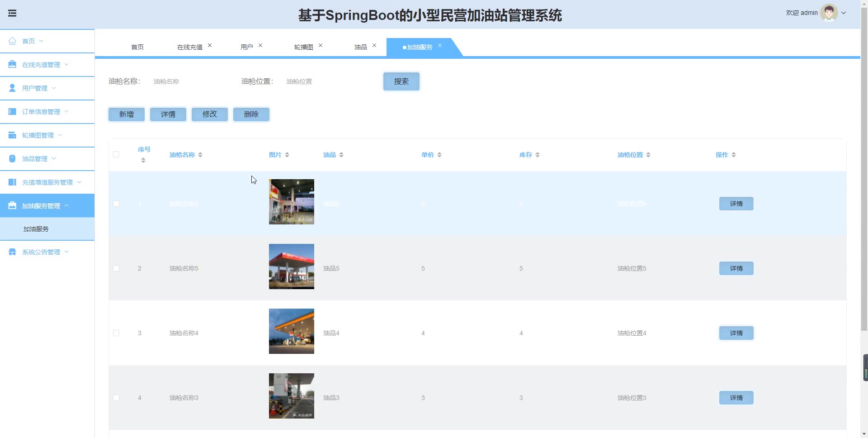Check the checkbox for 油枪名称5 row
The height and width of the screenshot is (438, 868).
[x=116, y=268]
